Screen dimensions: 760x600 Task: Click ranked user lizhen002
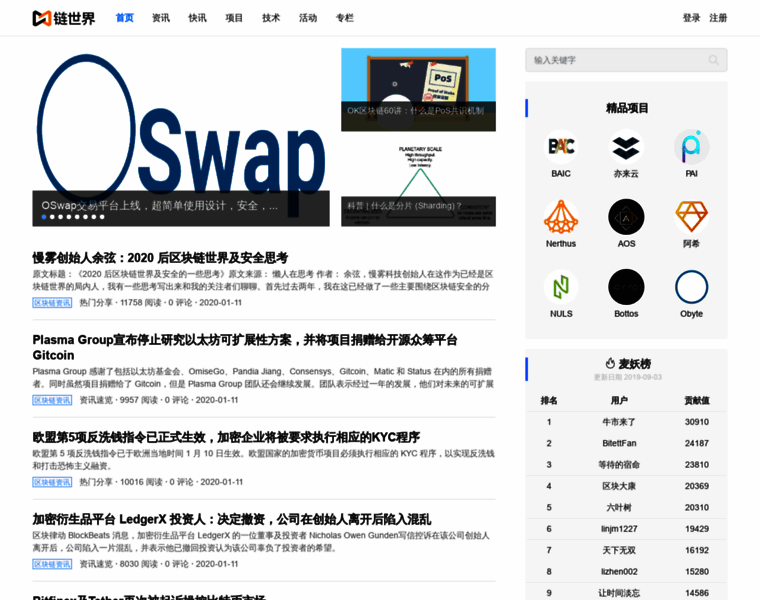tap(619, 571)
